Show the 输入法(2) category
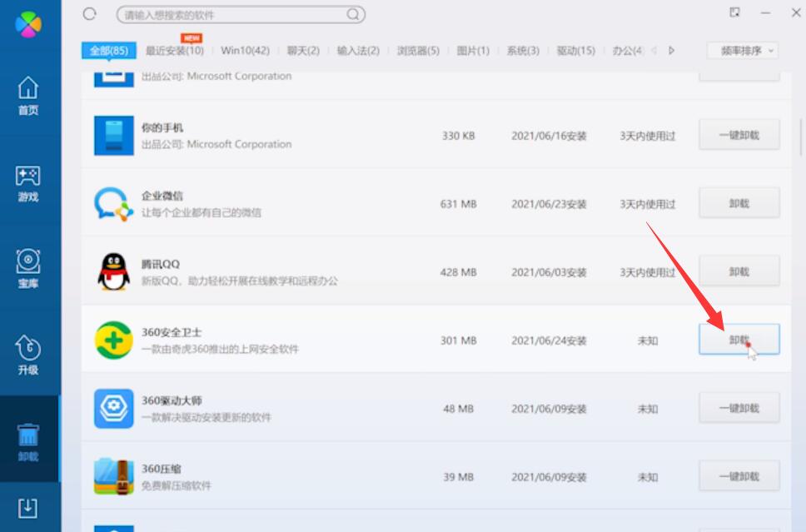The image size is (806, 532). coord(358,51)
